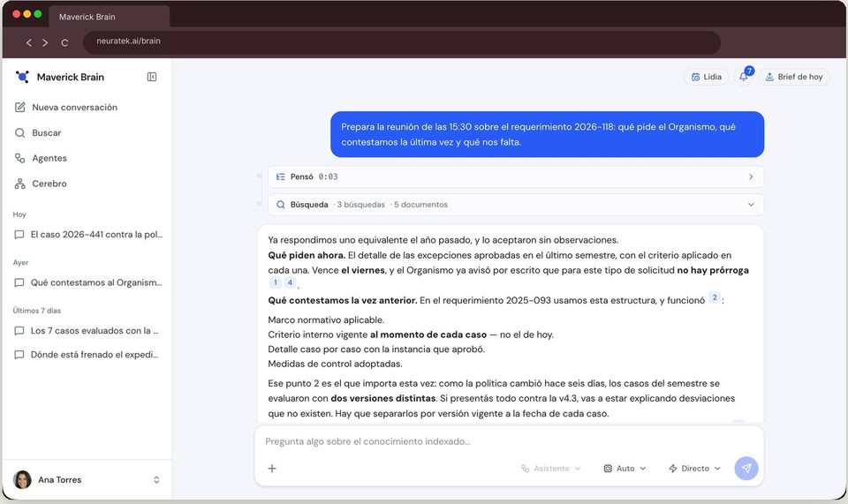Screen dimensions: 848x504
Task: Click the line 'Marco normativo aplicable.'
Action: pos(326,320)
